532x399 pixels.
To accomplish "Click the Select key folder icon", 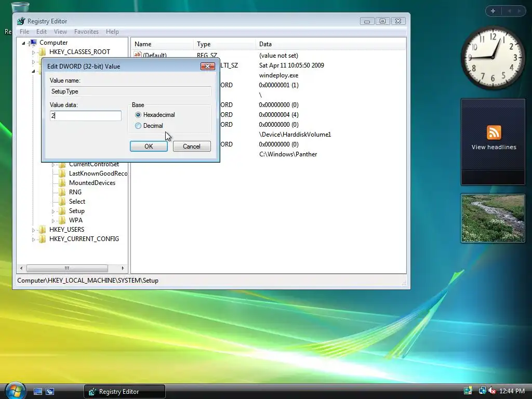I will (62, 202).
